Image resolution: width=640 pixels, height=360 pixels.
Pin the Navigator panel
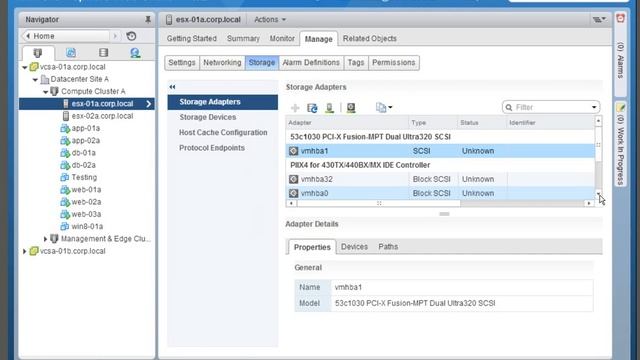148,19
